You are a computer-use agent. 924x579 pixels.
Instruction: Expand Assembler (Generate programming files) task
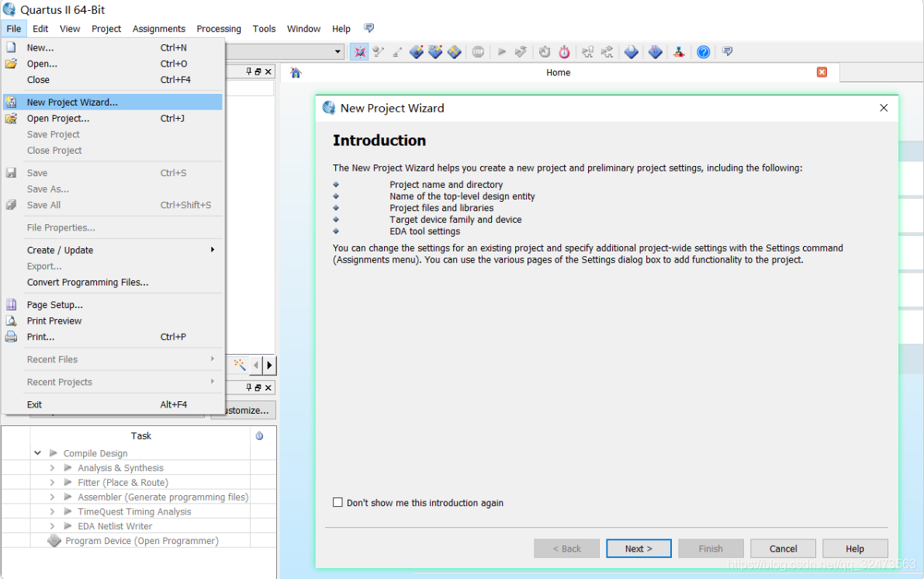(53, 497)
